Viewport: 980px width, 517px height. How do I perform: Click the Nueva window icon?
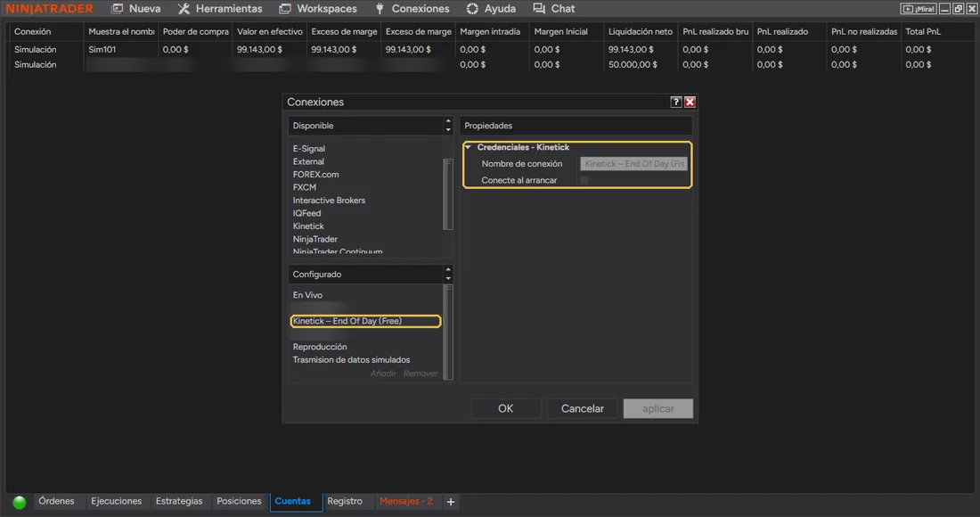click(117, 9)
